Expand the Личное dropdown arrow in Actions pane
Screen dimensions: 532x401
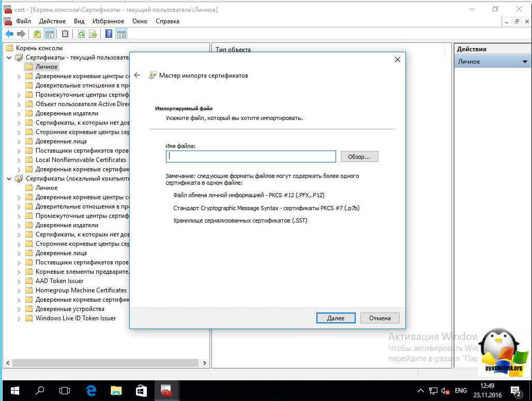click(x=525, y=62)
